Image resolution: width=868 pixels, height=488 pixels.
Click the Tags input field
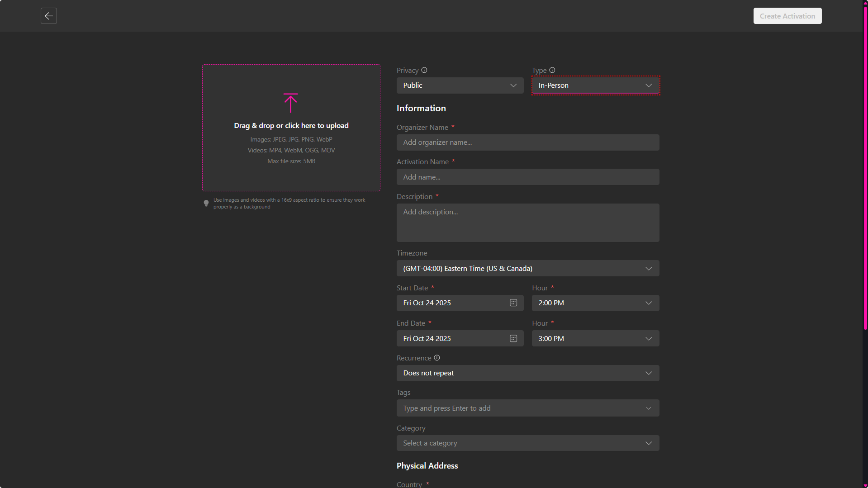coord(520,408)
